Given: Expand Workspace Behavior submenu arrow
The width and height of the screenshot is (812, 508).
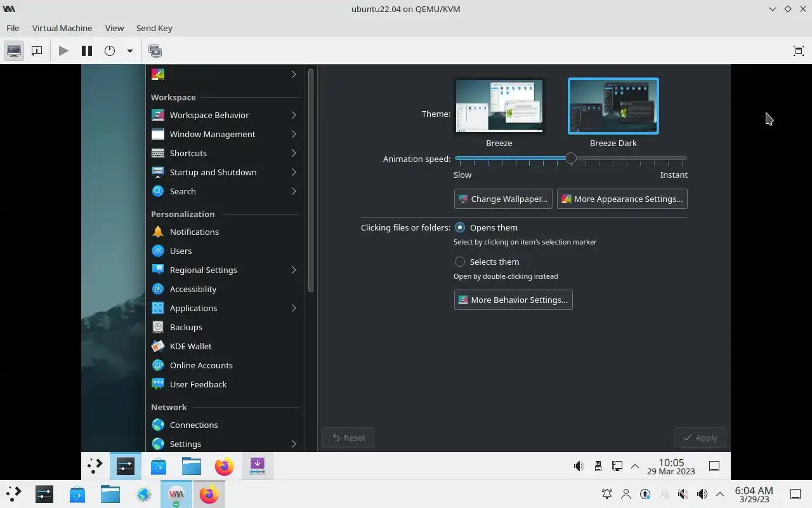Looking at the screenshot, I should [294, 115].
